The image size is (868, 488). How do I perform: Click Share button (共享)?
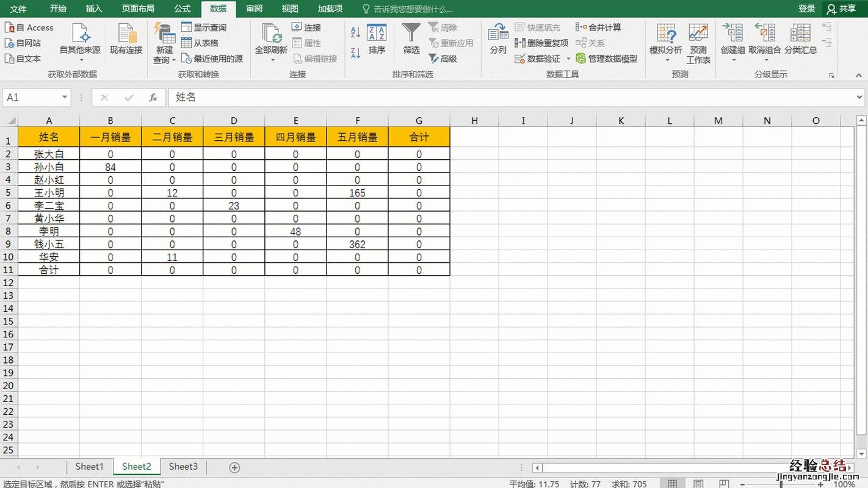pos(841,9)
